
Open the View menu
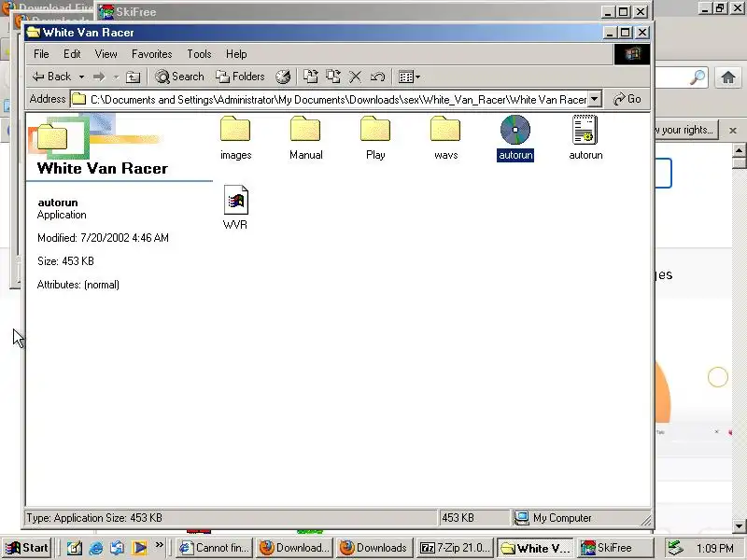click(x=106, y=54)
